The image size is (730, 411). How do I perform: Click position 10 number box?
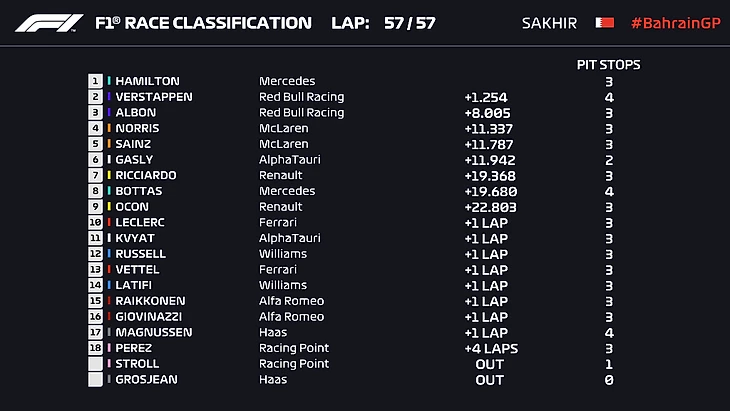pyautogui.click(x=96, y=222)
